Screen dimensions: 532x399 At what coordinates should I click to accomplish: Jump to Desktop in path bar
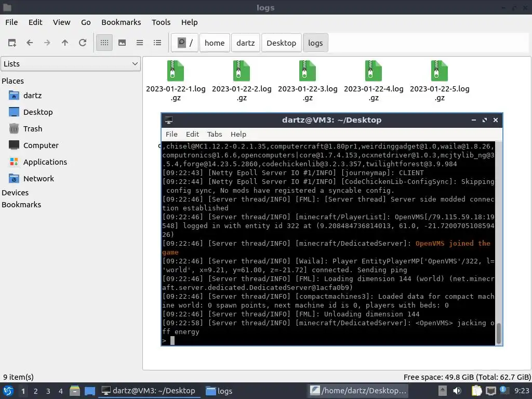pos(281,43)
